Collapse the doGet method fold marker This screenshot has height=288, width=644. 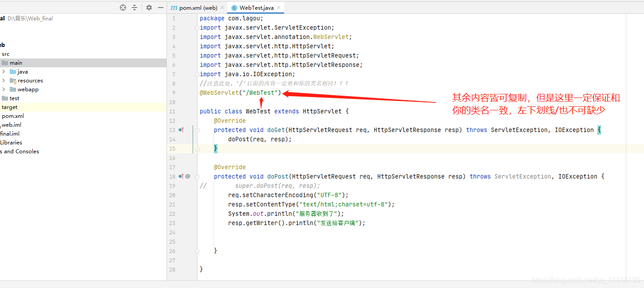pyautogui.click(x=197, y=130)
